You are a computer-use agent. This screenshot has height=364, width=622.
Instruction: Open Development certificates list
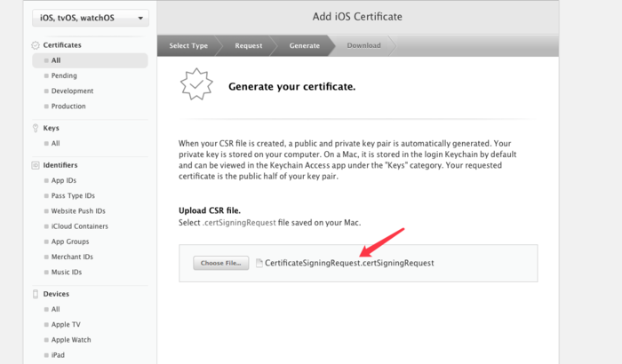pyautogui.click(x=72, y=91)
